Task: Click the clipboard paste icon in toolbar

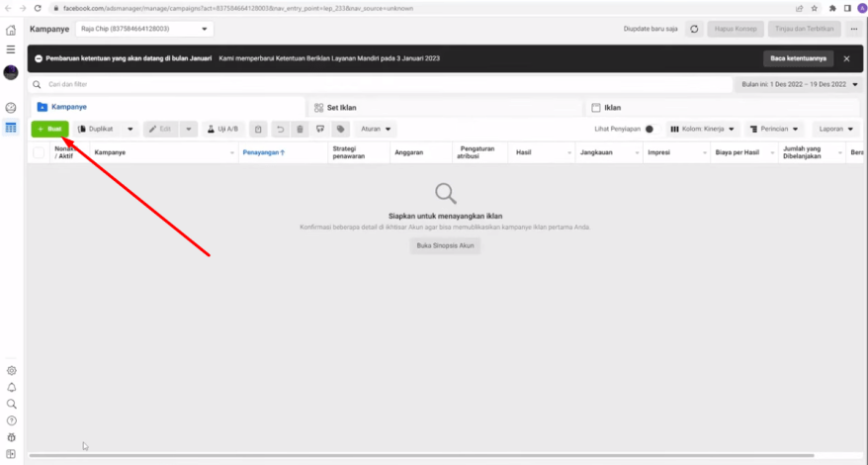Action: tap(258, 130)
